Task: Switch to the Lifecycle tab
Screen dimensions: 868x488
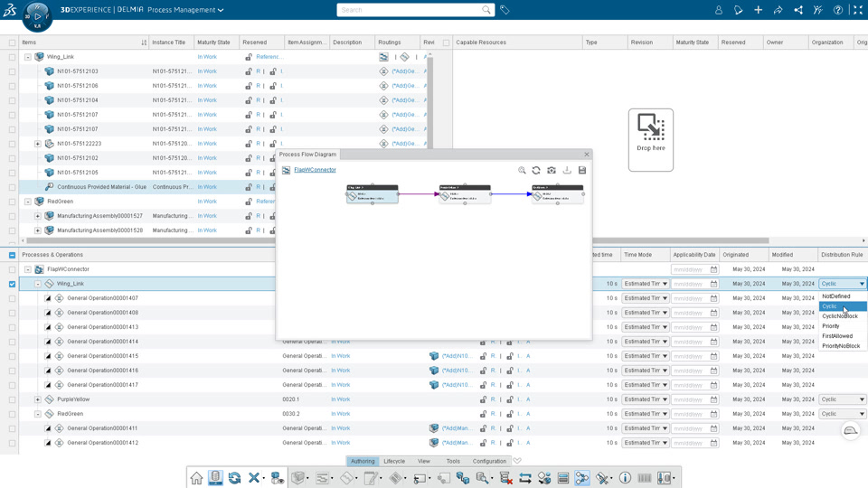Action: 394,461
